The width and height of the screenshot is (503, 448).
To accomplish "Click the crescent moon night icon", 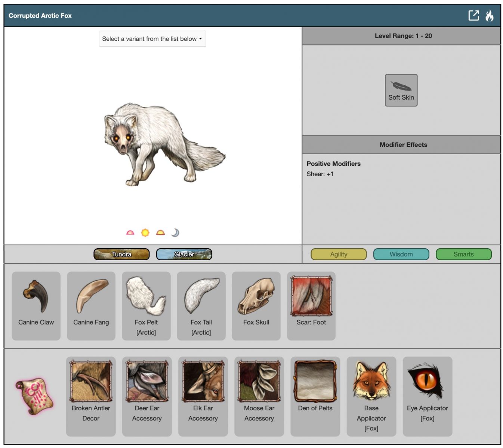I will [x=175, y=233].
